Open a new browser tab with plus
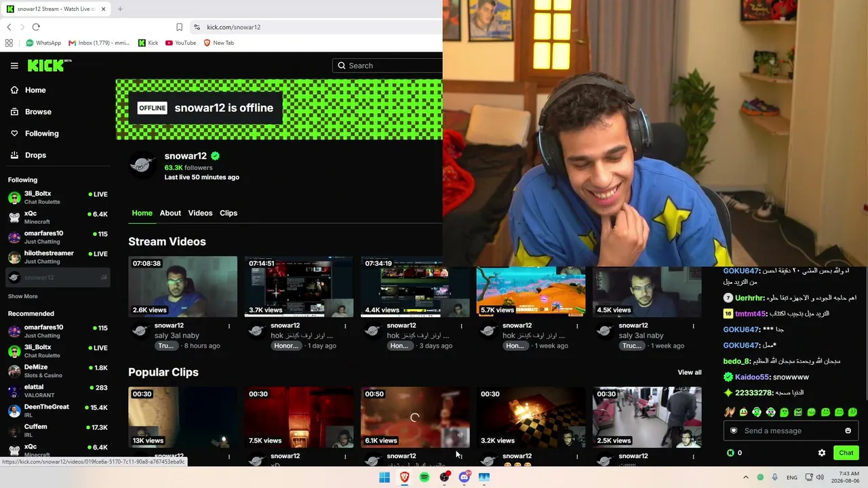The image size is (868, 488). (x=120, y=9)
